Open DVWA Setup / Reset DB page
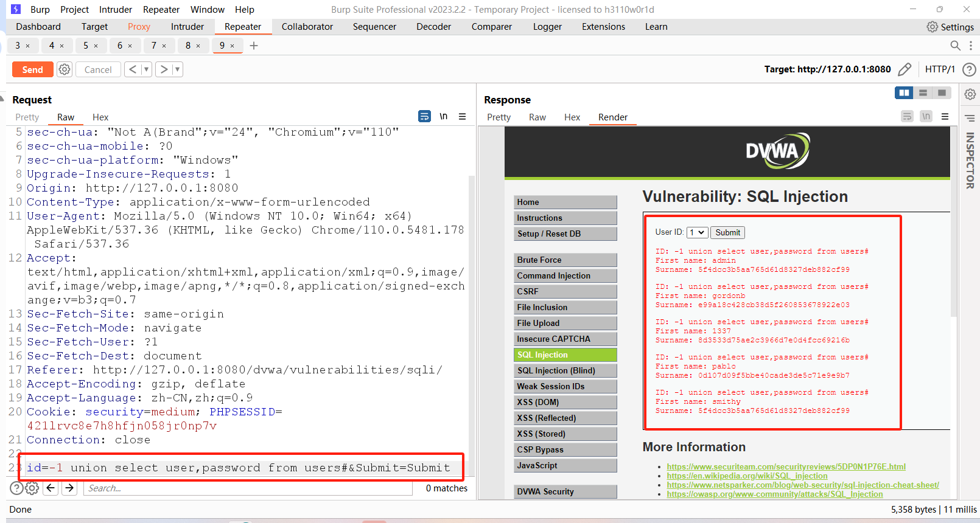The image size is (980, 523). click(x=565, y=234)
